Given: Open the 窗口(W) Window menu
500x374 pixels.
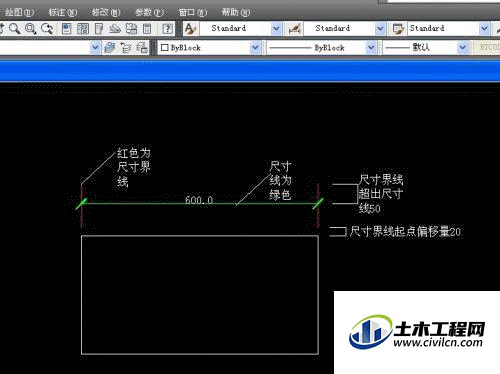Looking at the screenshot, I should (193, 12).
